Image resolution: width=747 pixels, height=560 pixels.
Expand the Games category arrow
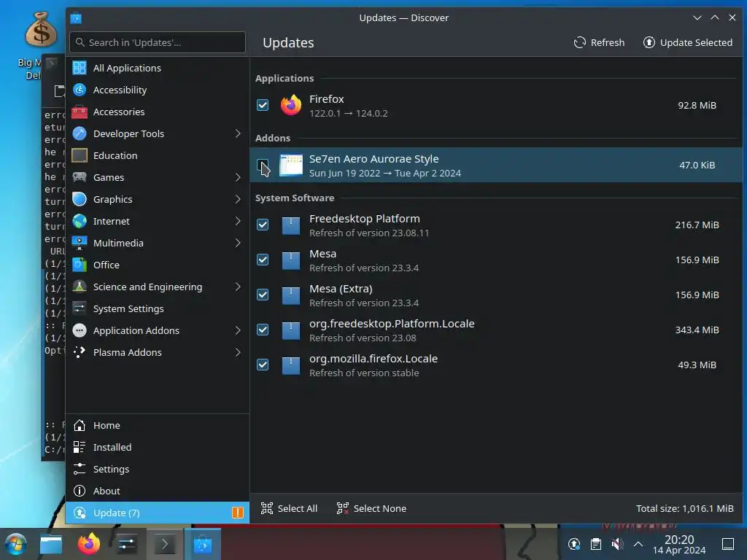point(238,178)
